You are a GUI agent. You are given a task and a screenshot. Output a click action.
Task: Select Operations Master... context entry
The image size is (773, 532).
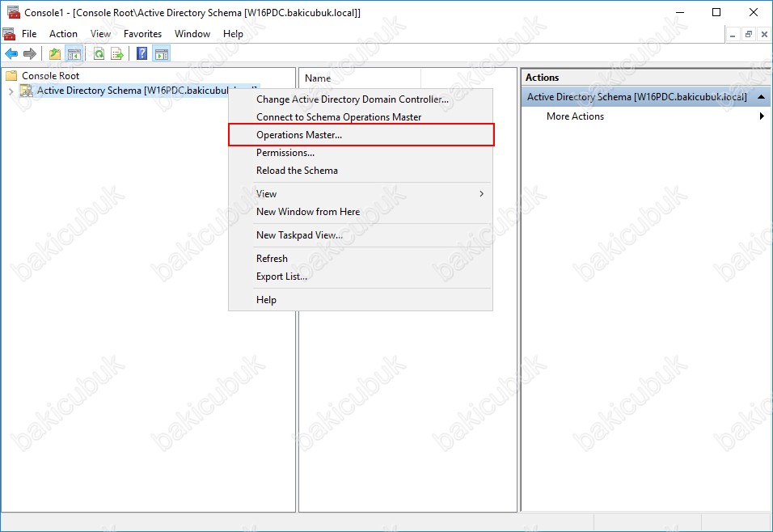361,134
